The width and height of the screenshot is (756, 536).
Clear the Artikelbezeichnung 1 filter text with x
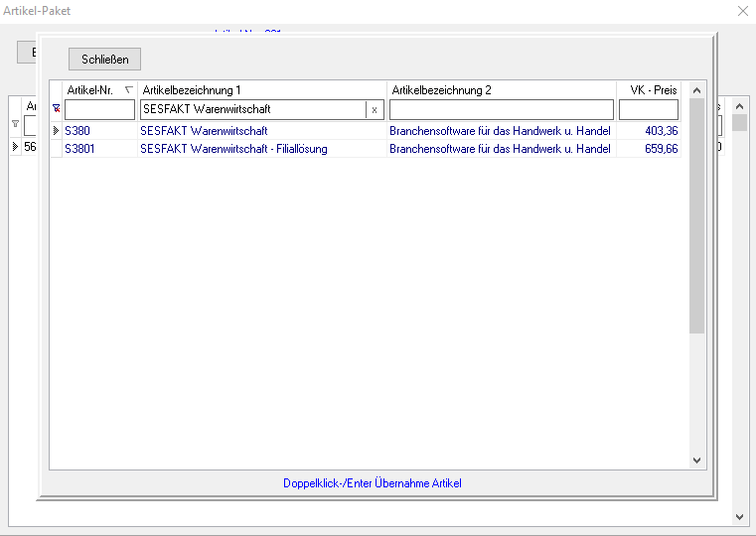click(375, 110)
